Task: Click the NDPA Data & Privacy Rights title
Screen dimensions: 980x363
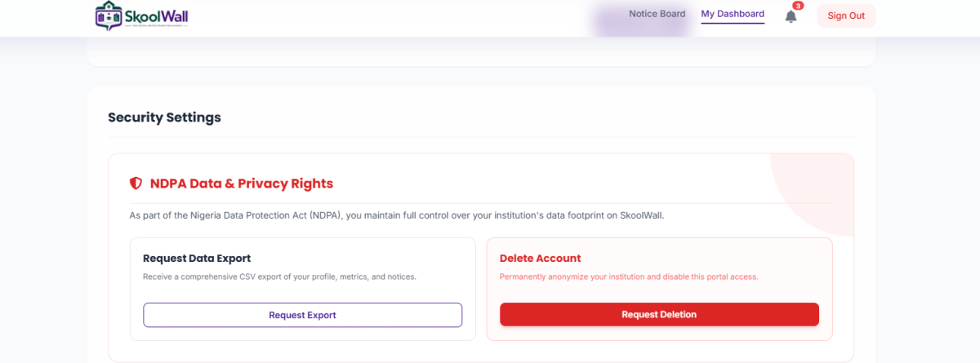Action: click(x=242, y=184)
